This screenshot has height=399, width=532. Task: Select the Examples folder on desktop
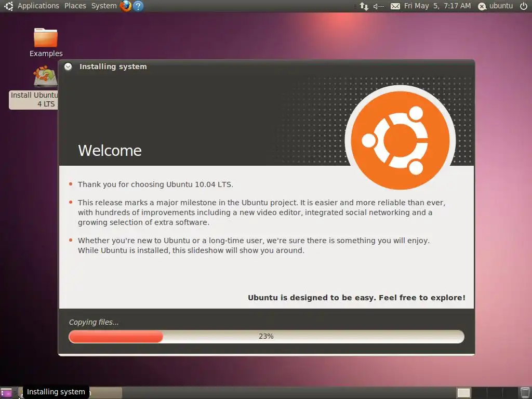pos(46,43)
